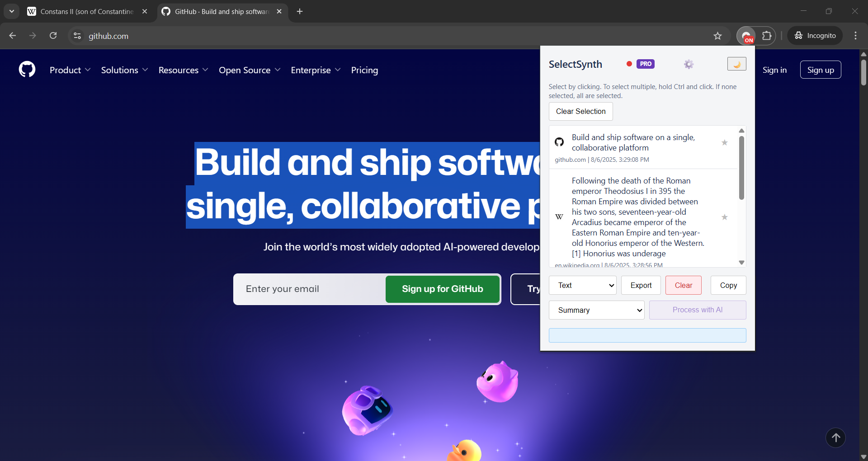Restore down the browser window
This screenshot has width=868, height=461.
coord(829,11)
